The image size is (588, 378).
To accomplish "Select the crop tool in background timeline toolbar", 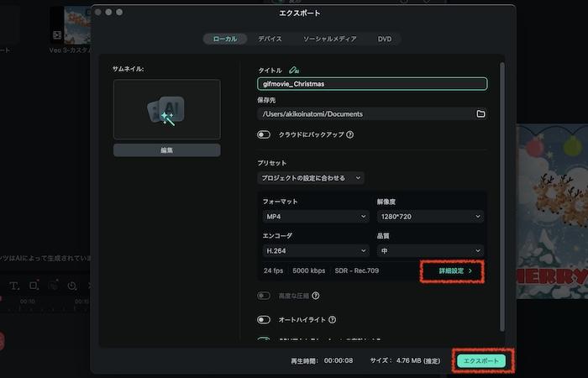I will [x=34, y=286].
